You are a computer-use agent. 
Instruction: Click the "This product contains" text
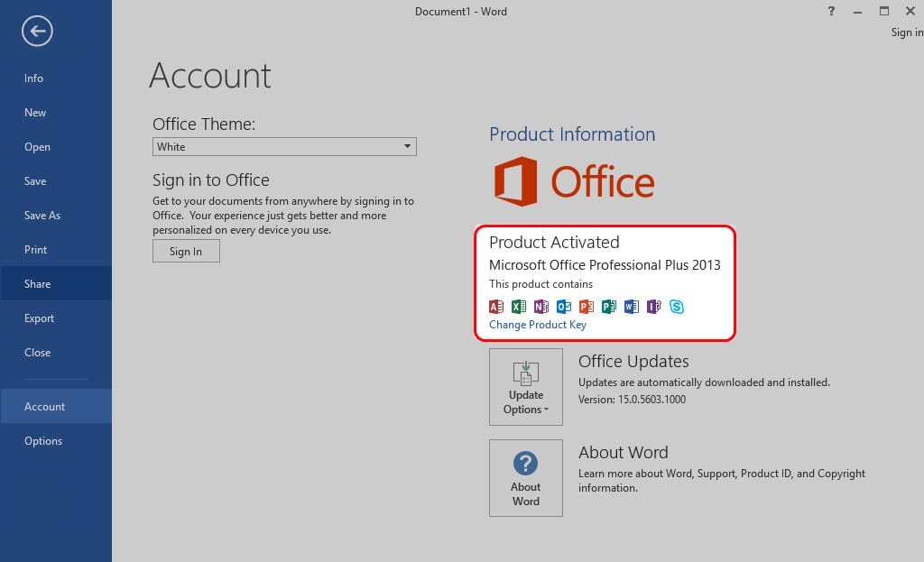(541, 284)
